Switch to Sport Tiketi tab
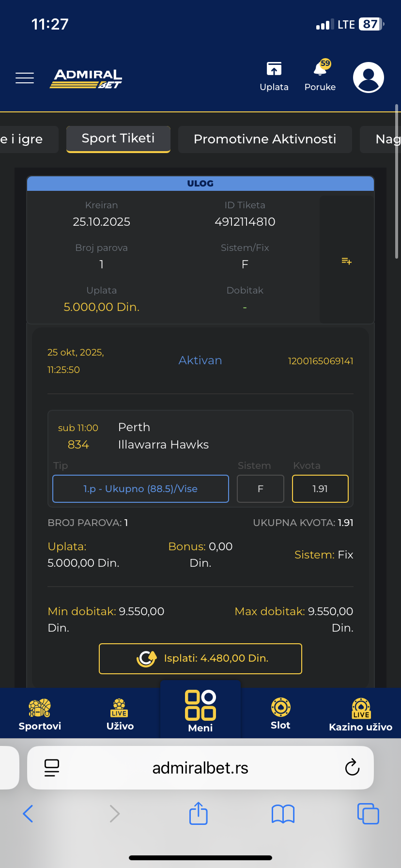This screenshot has height=868, width=401. tap(118, 139)
